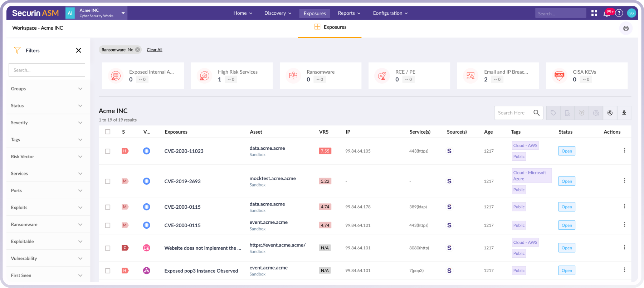The image size is (644, 288).
Task: Click the magnifier icon beside Search Here
Action: pyautogui.click(x=536, y=113)
